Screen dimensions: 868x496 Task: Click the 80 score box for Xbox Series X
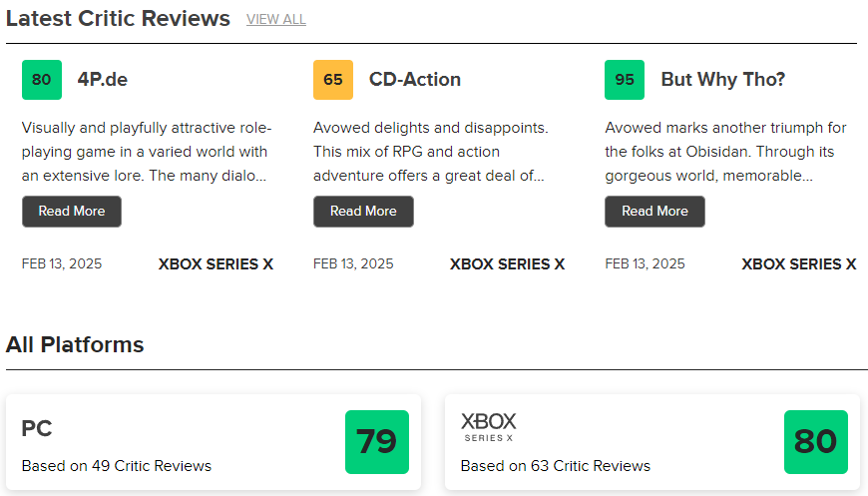816,442
